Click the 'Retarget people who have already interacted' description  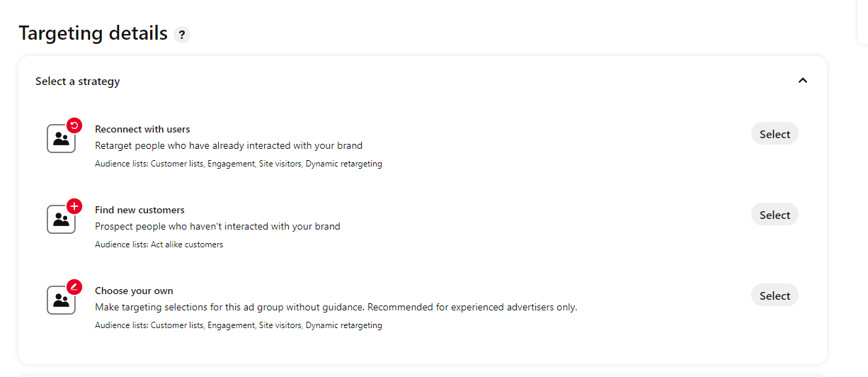(x=229, y=145)
